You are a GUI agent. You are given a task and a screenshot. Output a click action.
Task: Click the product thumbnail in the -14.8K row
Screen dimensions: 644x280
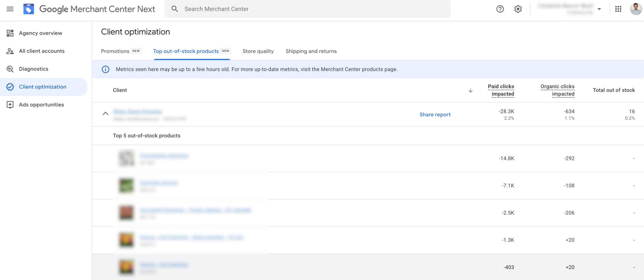tap(126, 158)
